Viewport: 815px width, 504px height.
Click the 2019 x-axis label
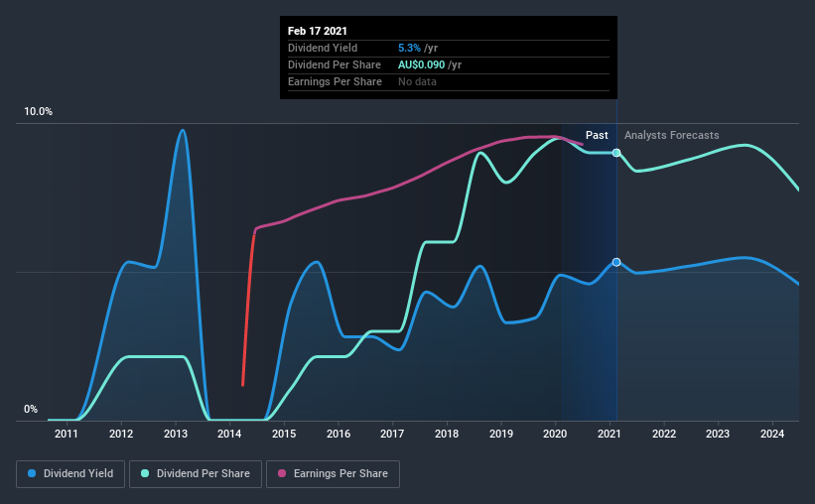501,434
